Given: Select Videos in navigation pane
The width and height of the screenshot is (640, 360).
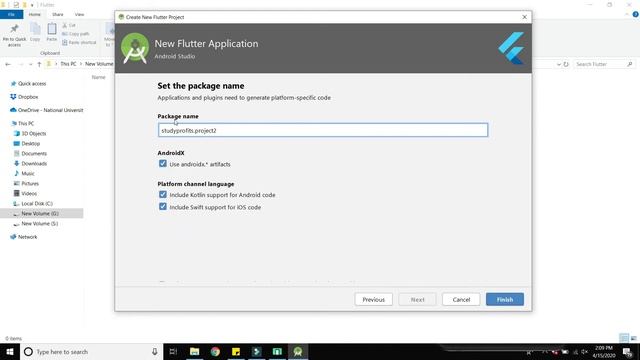Looking at the screenshot, I should pos(29,193).
